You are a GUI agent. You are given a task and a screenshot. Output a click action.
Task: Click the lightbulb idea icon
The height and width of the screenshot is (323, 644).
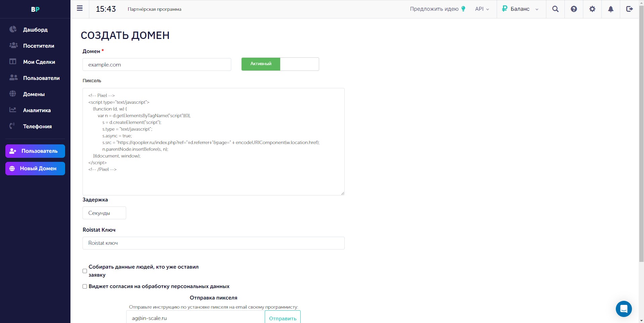click(x=463, y=9)
